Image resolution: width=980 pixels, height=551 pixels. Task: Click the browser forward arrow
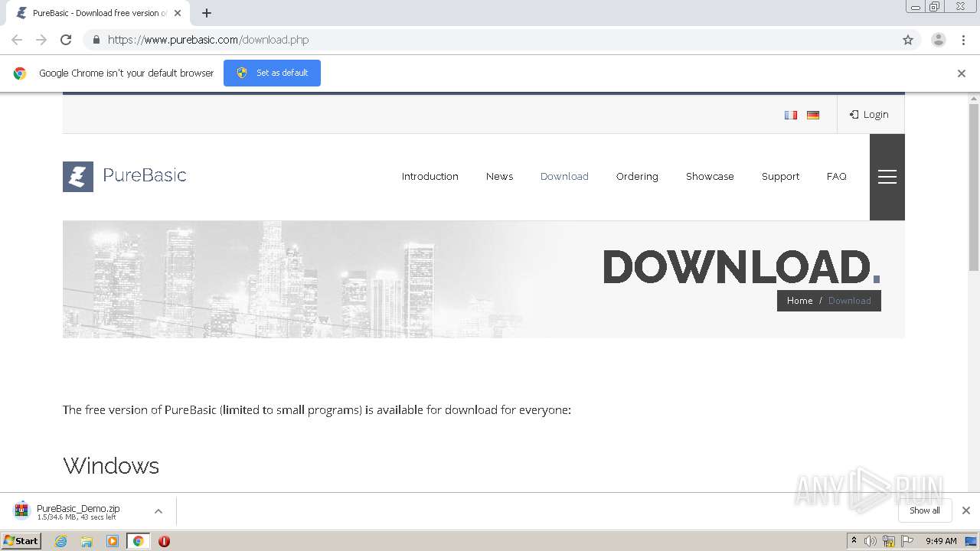pyautogui.click(x=41, y=40)
